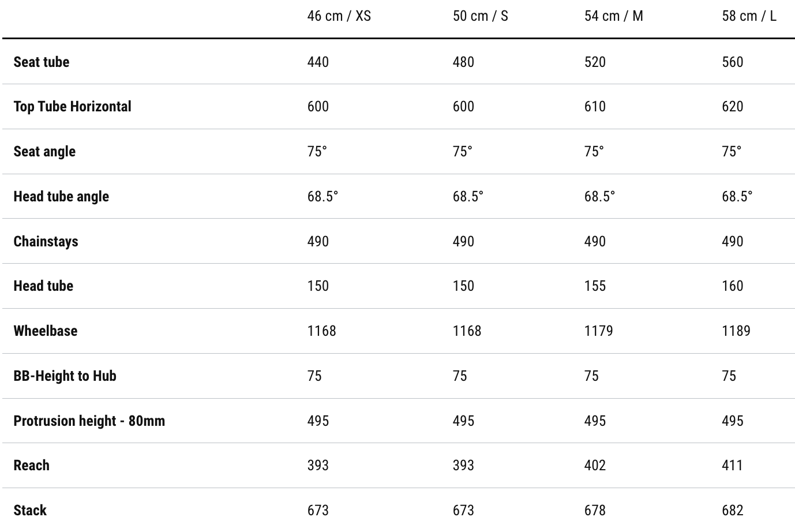Click the Chainstays row label
Viewport: 795px width, 532px height.
pos(46,241)
